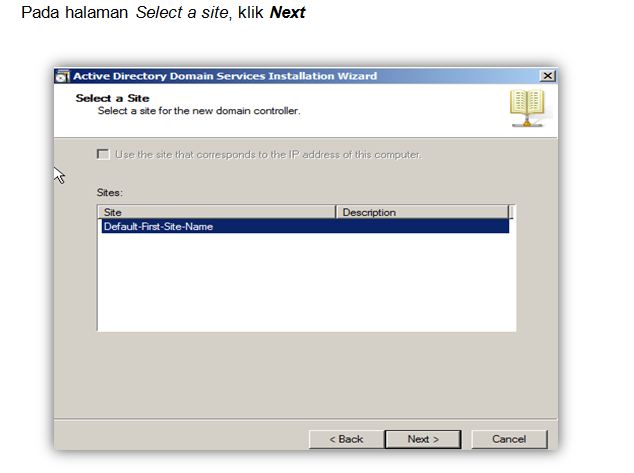This screenshot has width=634, height=473.
Task: Cancel the installation wizard
Action: tap(509, 439)
